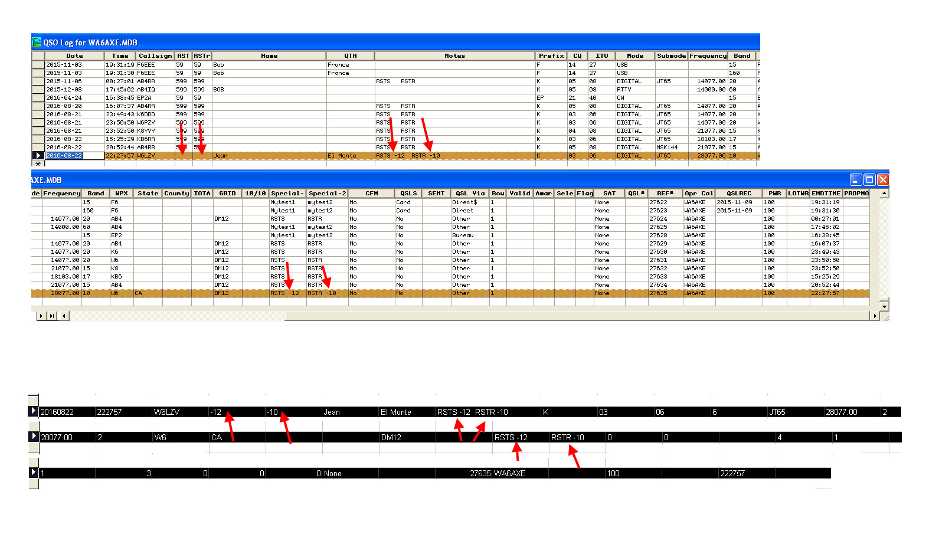
Task: Click the QSO Log title bar icon
Action: [37, 42]
